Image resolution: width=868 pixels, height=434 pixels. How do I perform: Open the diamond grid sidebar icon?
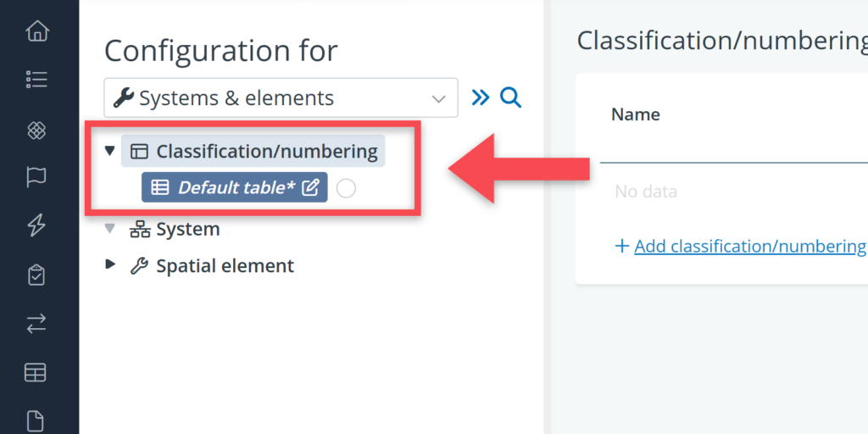[x=37, y=130]
